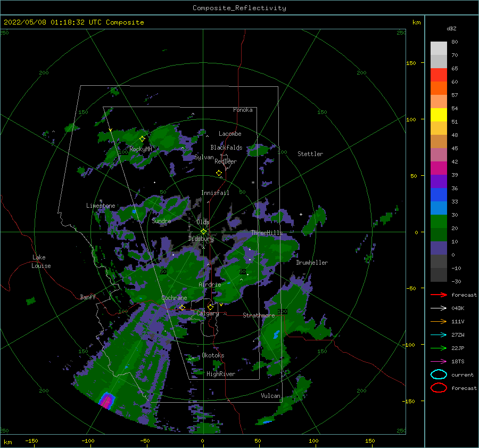479x448 pixels.
Task: Click the Okotoks city label
Action: tap(213, 355)
